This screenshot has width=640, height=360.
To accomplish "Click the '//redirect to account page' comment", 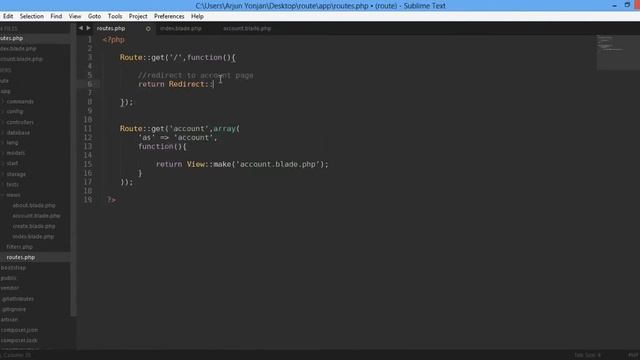I will [x=196, y=76].
